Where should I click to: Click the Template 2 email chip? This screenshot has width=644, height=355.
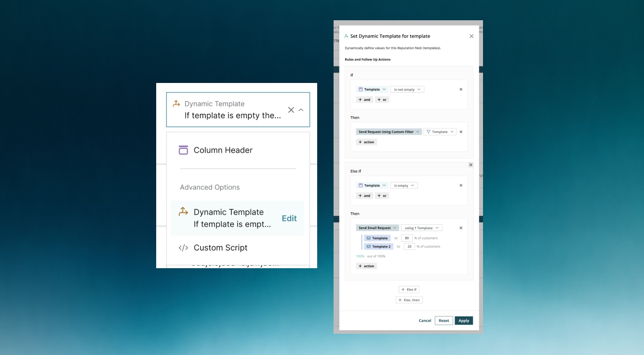[x=378, y=246]
